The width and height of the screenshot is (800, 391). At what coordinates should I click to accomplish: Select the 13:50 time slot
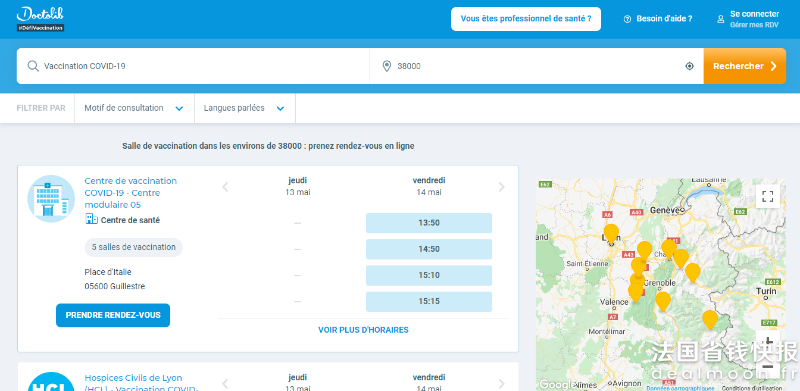(429, 223)
